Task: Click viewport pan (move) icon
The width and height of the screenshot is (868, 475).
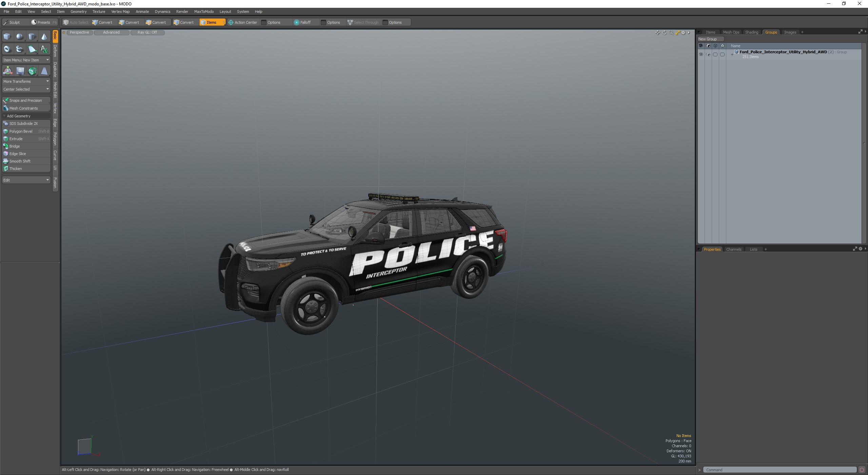Action: click(x=657, y=33)
